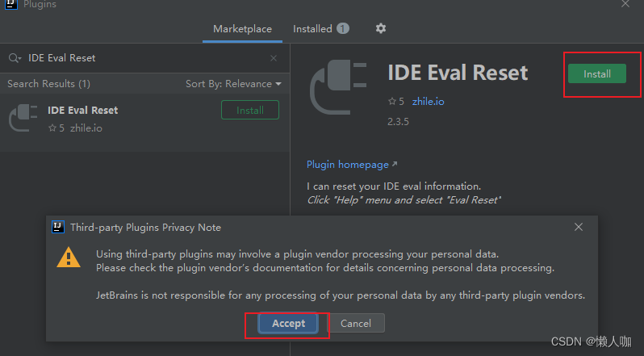Click 'JetBrains is not responsible' sentence in dialog
644x356 pixels.
click(x=341, y=295)
